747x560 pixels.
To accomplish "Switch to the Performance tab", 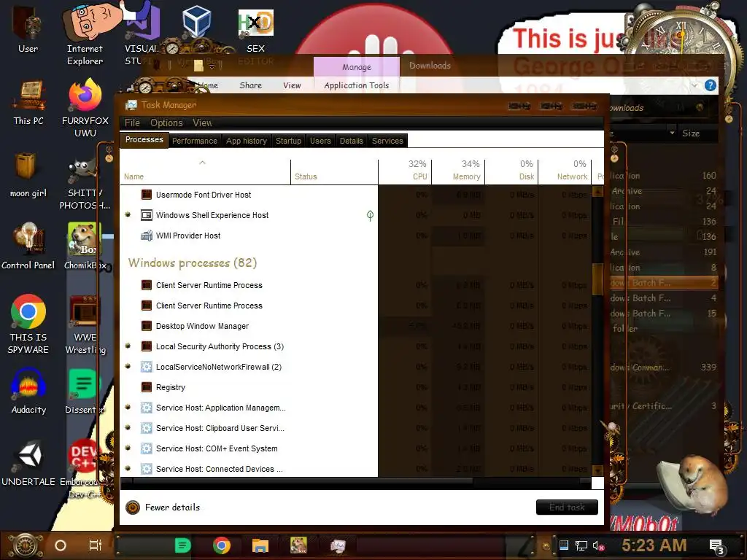I will [x=194, y=141].
